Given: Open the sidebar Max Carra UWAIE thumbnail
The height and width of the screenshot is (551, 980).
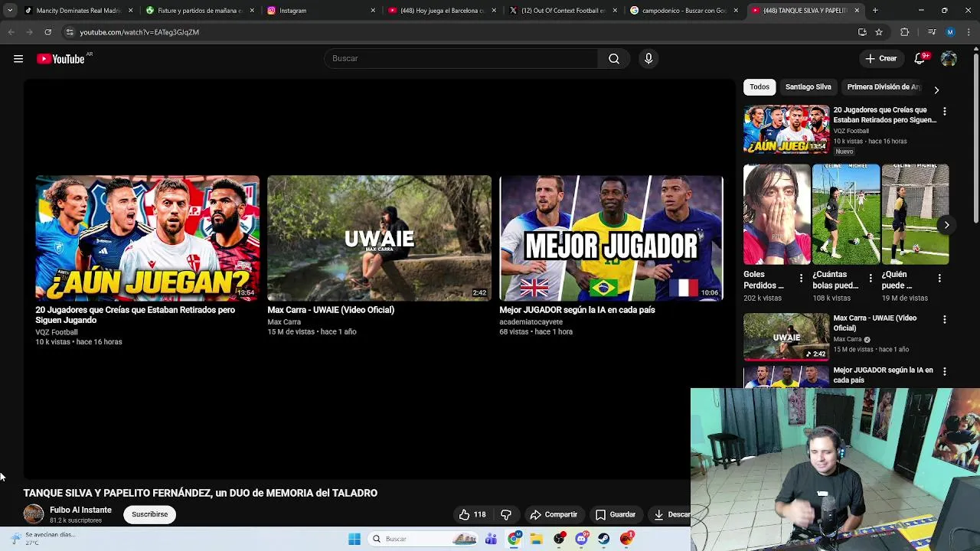Looking at the screenshot, I should pyautogui.click(x=786, y=337).
